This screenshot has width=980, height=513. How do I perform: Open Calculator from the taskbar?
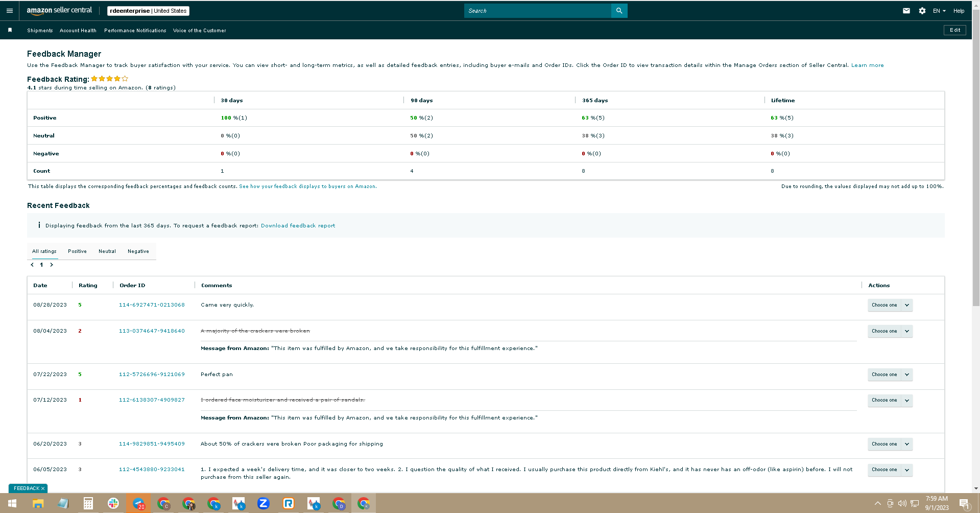point(88,504)
